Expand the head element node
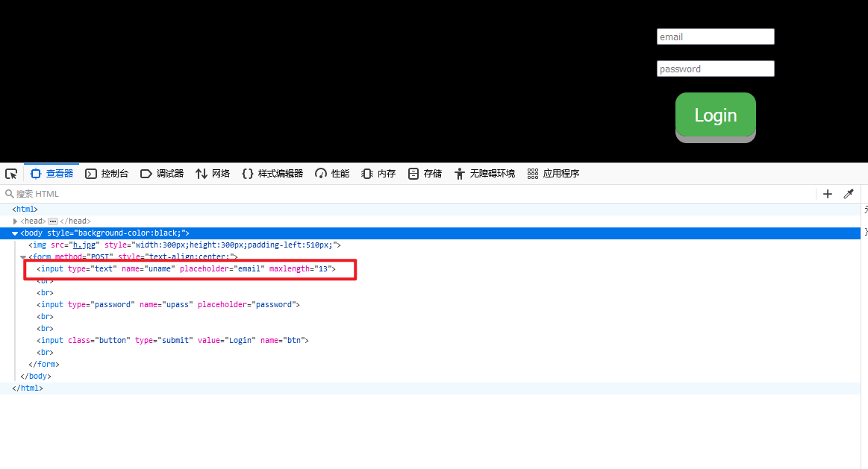 [x=16, y=221]
